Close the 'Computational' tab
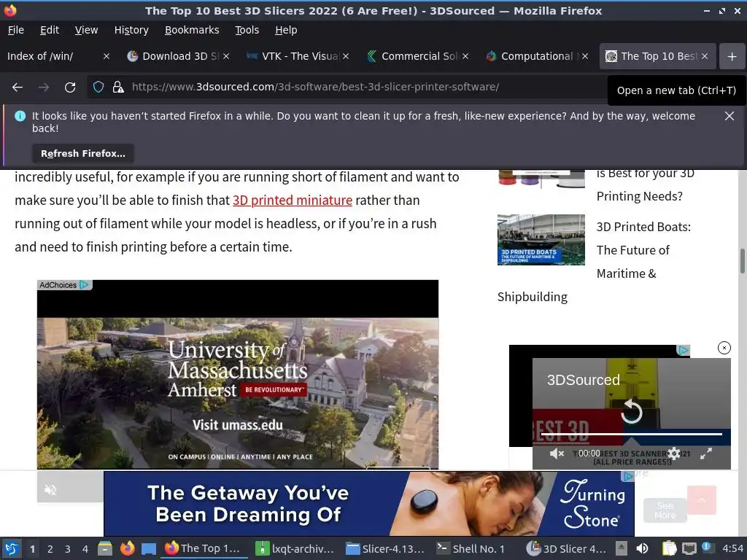This screenshot has width=747, height=560. (x=585, y=56)
